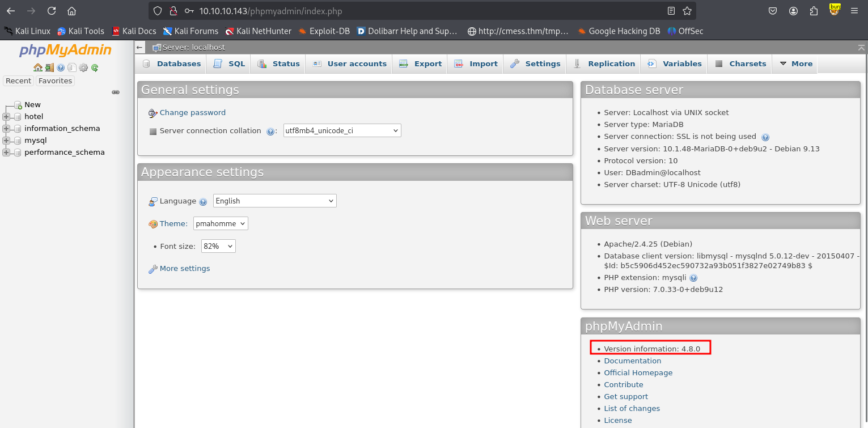Open the Official Homepage link
Image resolution: width=868 pixels, height=428 pixels.
point(638,373)
